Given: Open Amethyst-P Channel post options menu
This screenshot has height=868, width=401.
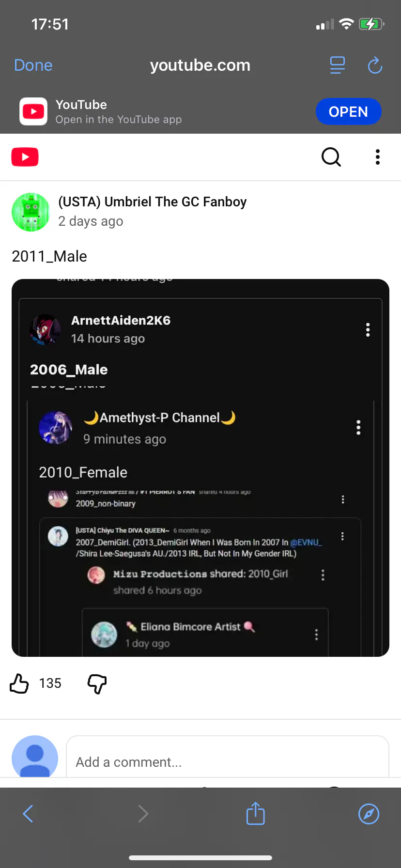Looking at the screenshot, I should pyautogui.click(x=358, y=427).
